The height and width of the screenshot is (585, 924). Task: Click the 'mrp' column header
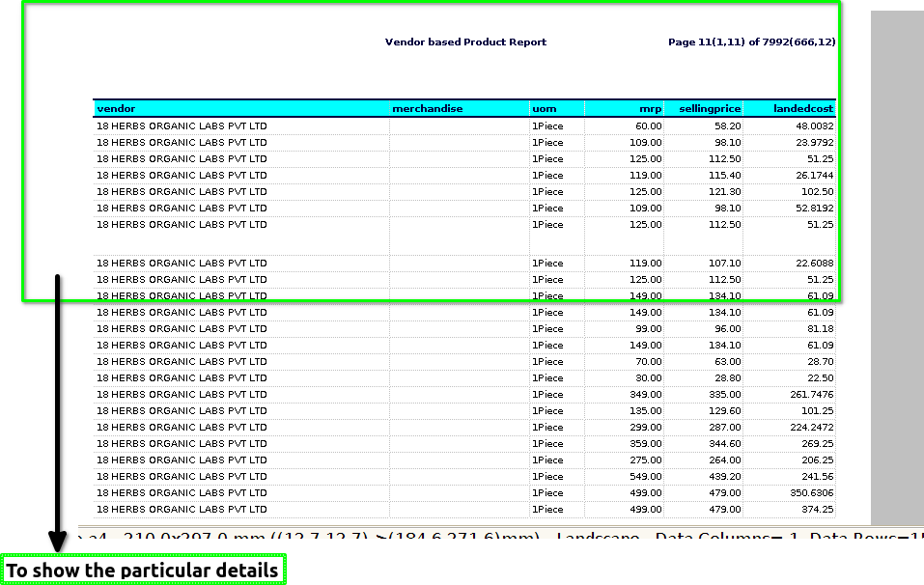pyautogui.click(x=650, y=108)
